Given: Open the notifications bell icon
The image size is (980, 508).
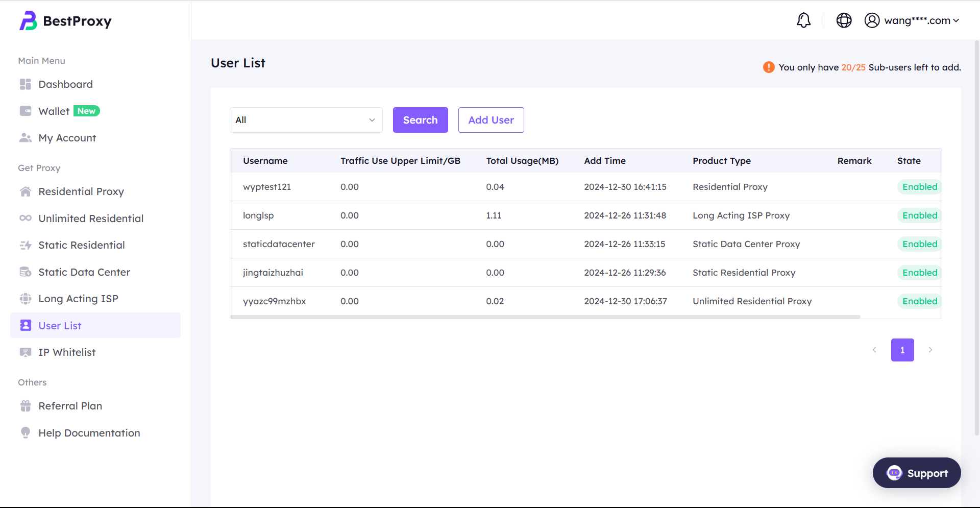Looking at the screenshot, I should point(803,20).
